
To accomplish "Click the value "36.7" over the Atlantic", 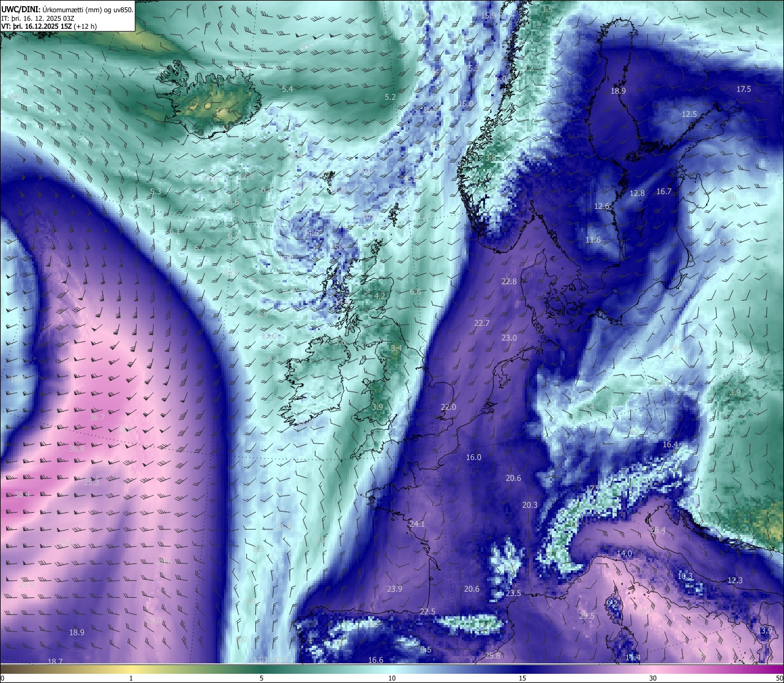I will point(97,417).
